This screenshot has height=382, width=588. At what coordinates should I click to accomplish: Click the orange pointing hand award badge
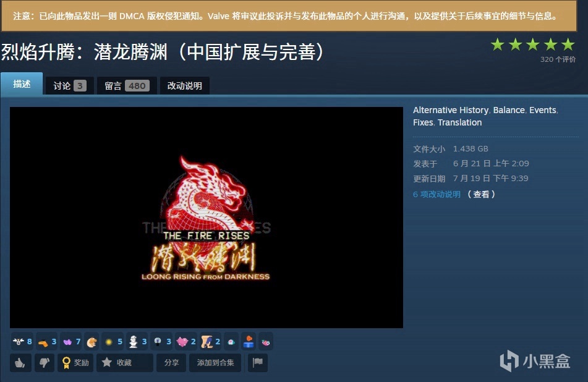(x=47, y=342)
